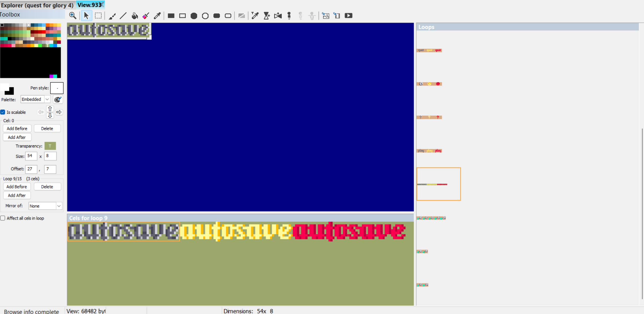Image resolution: width=644 pixels, height=314 pixels.
Task: Select the Line drawing tool
Action: tap(123, 16)
